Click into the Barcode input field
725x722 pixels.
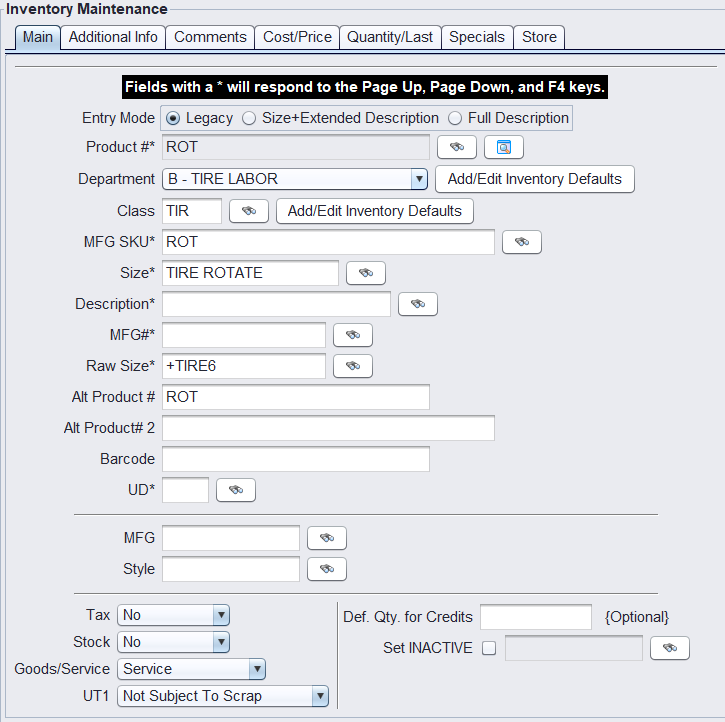295,459
